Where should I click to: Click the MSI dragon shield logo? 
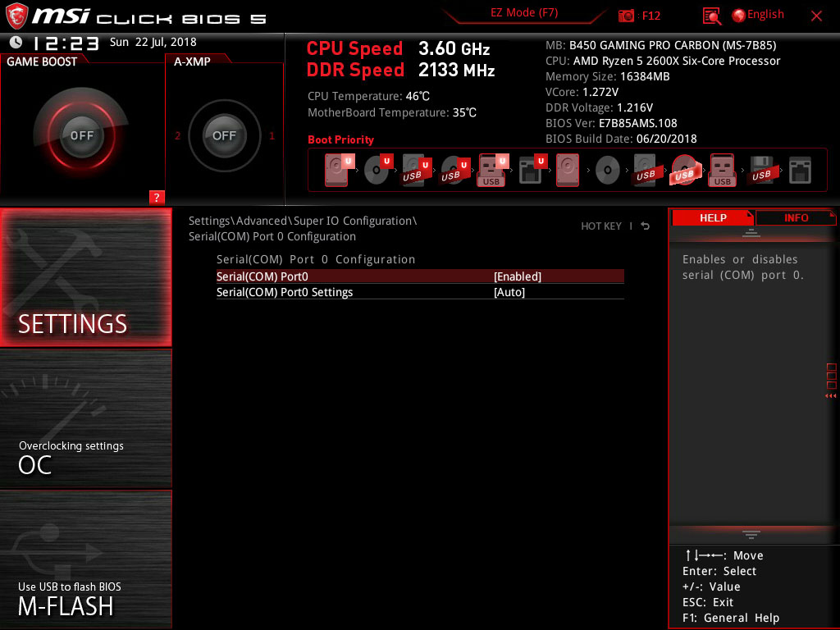point(16,16)
